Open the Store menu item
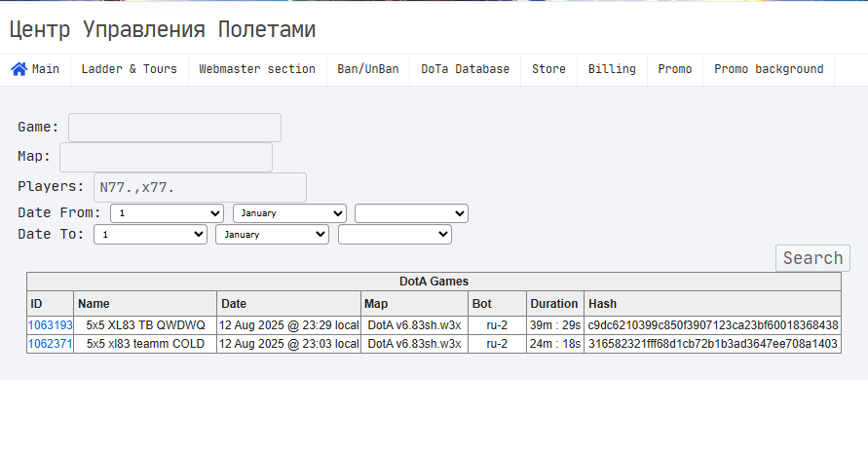This screenshot has height=453, width=868. tap(548, 69)
